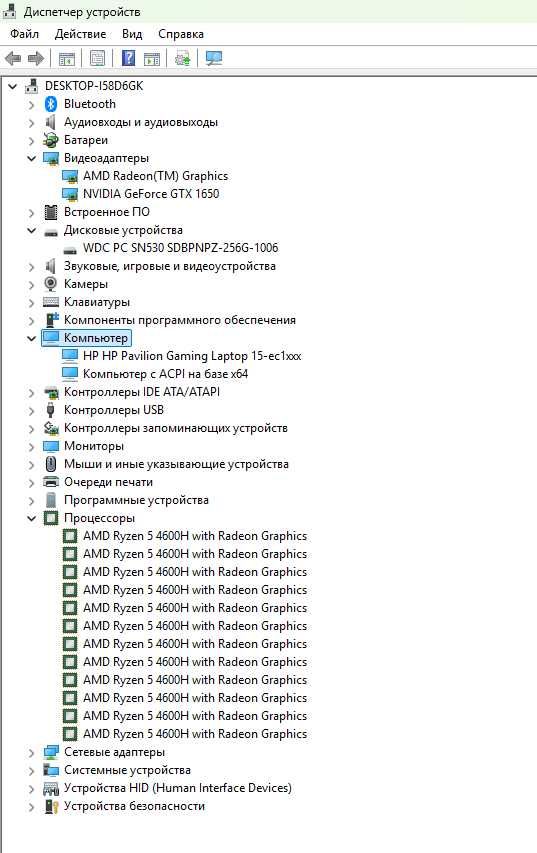Viewport: 537px width, 853px height.
Task: Open the Справка menu
Action: (181, 34)
